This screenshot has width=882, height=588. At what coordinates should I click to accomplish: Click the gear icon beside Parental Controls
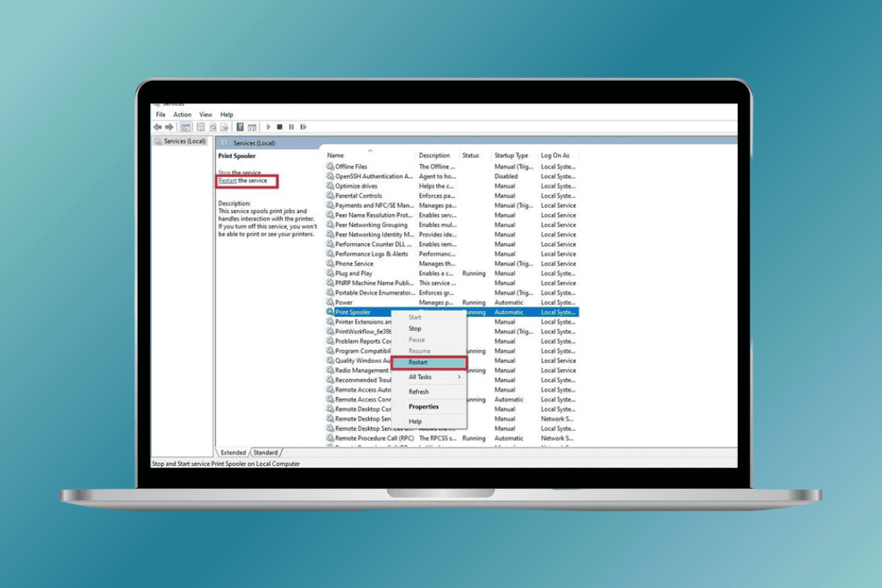click(x=330, y=196)
